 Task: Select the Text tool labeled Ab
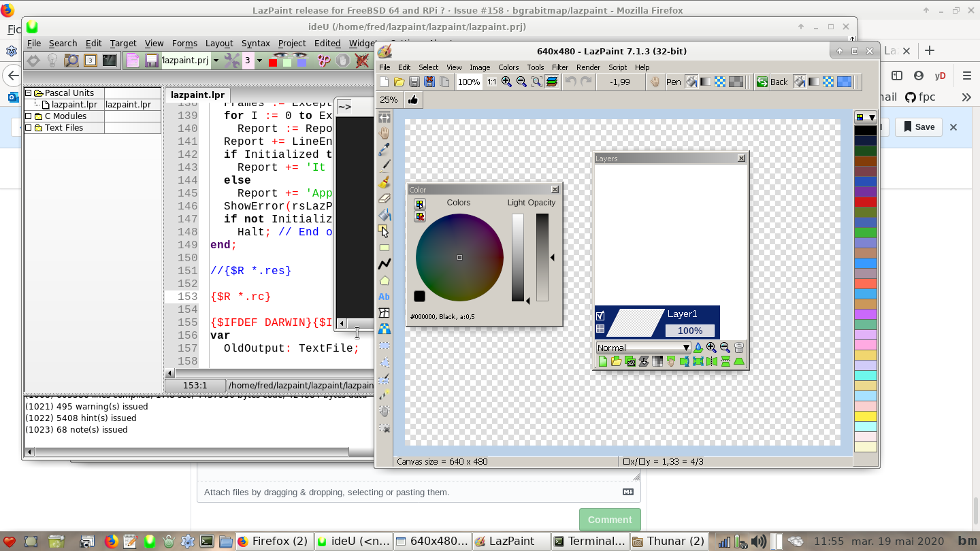[385, 296]
